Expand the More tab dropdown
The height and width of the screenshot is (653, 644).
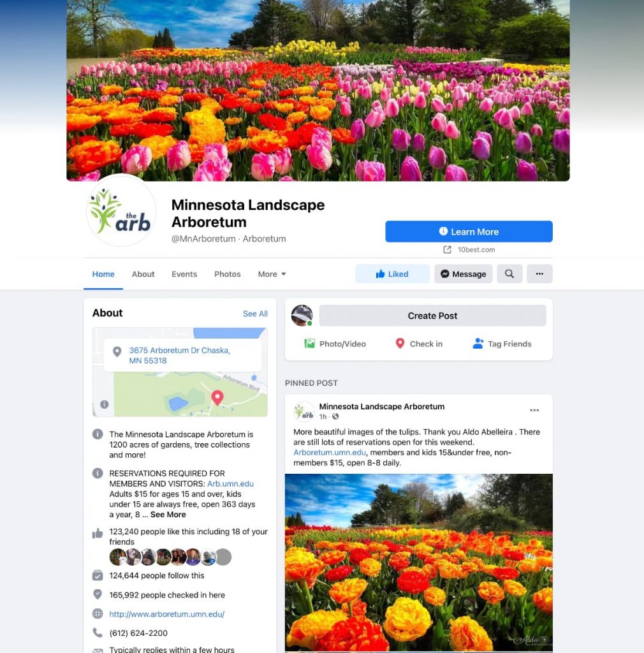272,274
